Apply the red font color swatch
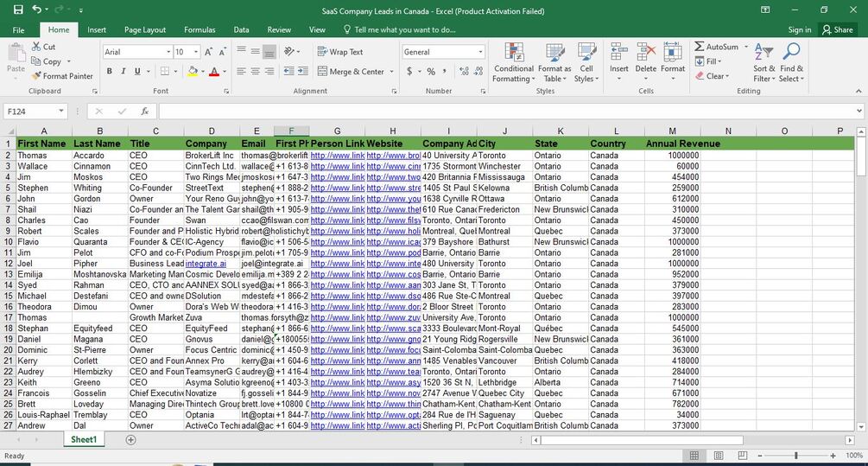868x466 pixels. click(x=214, y=71)
